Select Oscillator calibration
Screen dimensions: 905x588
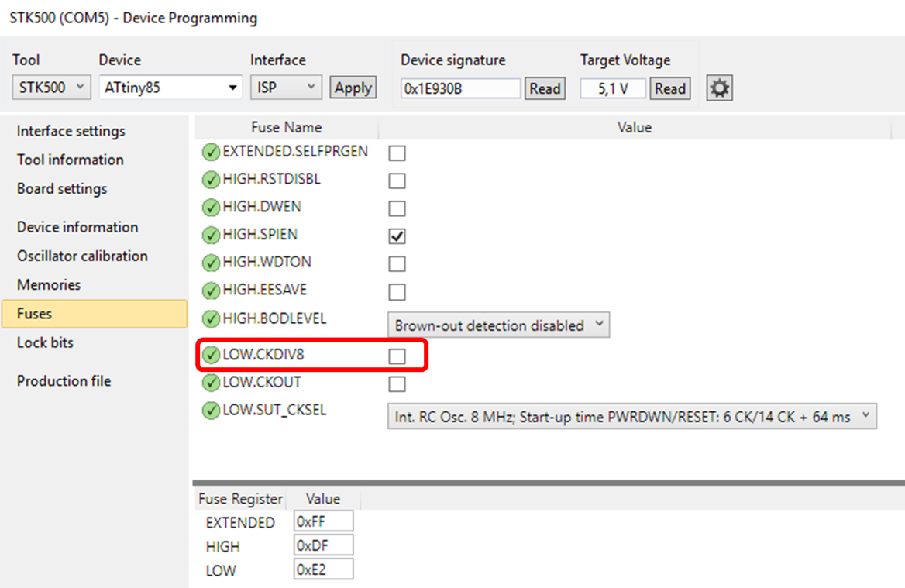coord(83,256)
